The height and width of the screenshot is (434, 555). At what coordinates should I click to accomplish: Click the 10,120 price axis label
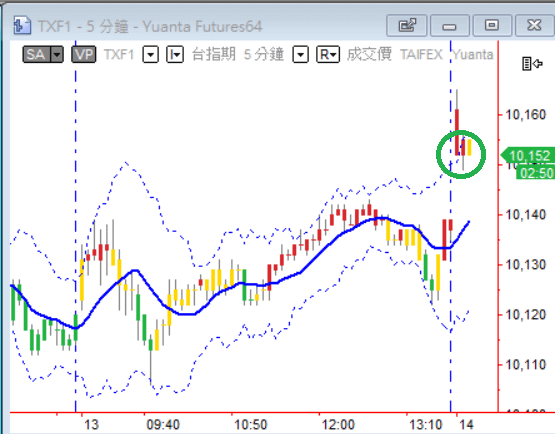click(526, 315)
